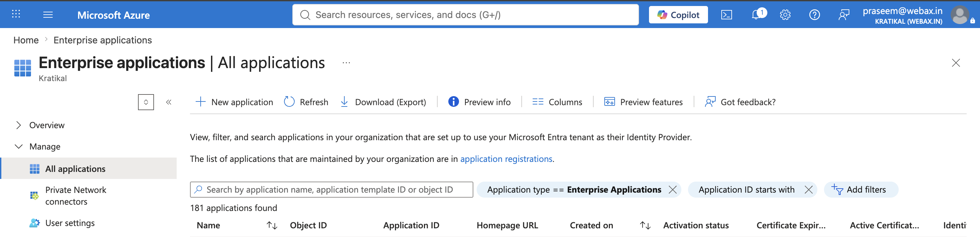The image size is (980, 237).
Task: Open the portal hamburger menu
Action: (x=48, y=14)
